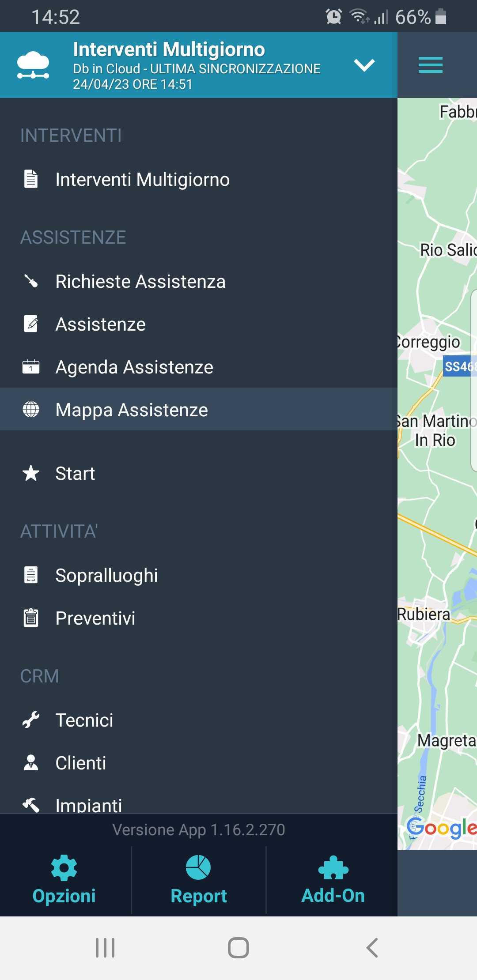This screenshot has height=980, width=477.
Task: Open Tecnici wrench icon
Action: point(31,720)
